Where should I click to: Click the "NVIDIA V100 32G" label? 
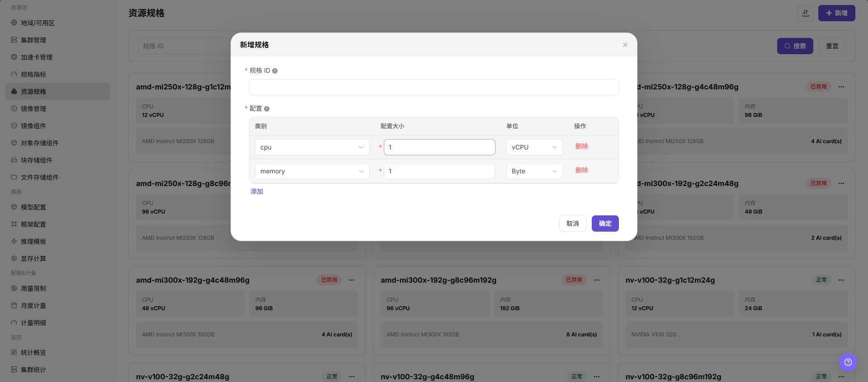pos(654,335)
